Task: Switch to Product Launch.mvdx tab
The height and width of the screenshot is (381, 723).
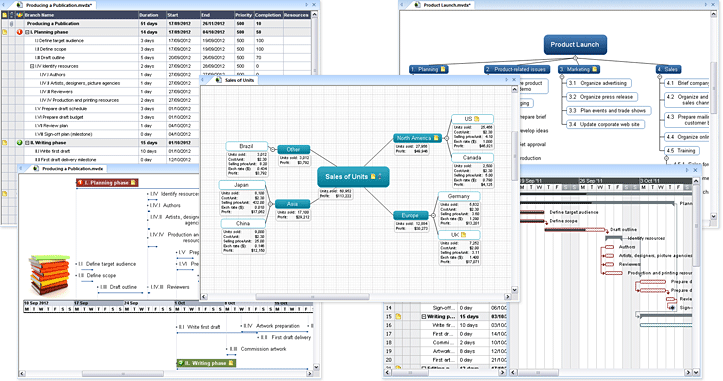Action: pyautogui.click(x=443, y=5)
